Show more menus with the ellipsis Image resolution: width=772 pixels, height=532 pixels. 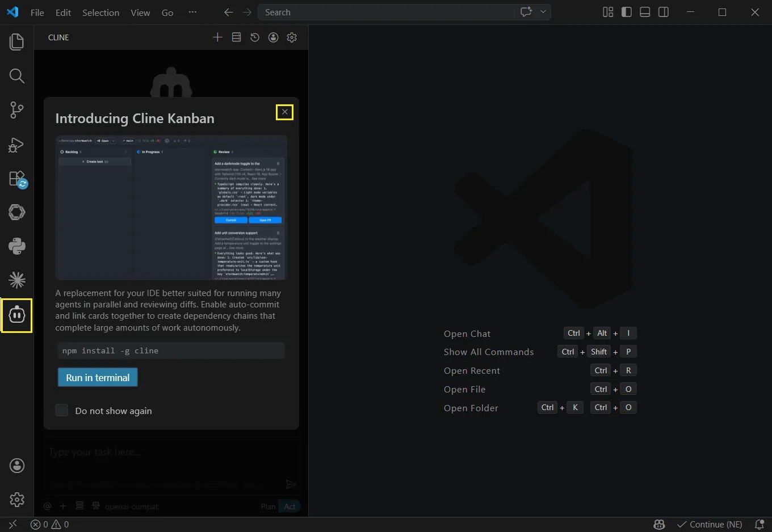point(192,12)
